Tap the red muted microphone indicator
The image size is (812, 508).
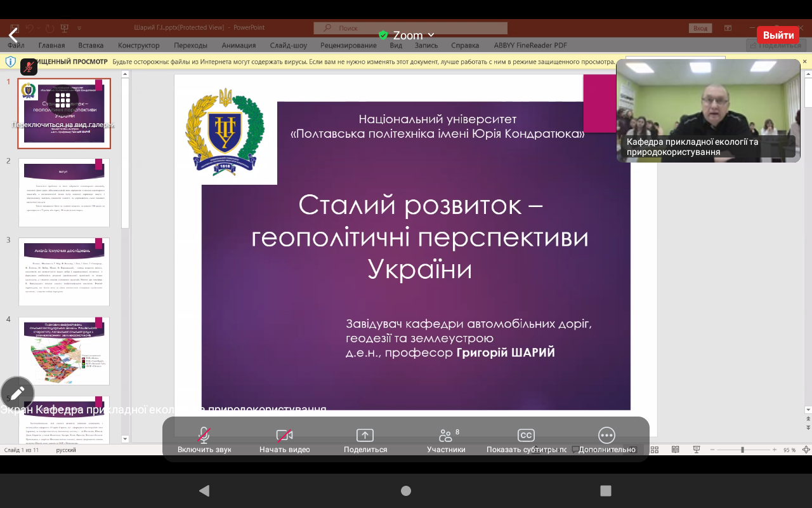tap(29, 67)
